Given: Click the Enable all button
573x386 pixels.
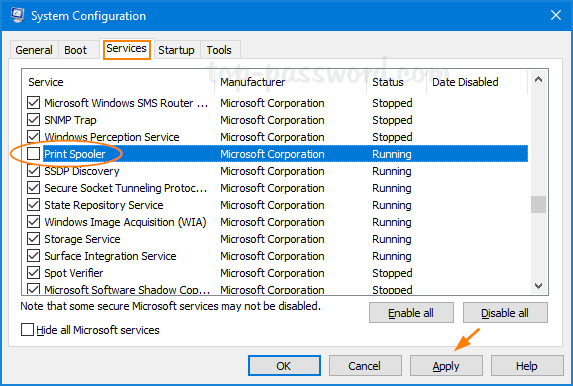Looking at the screenshot, I should 411,313.
